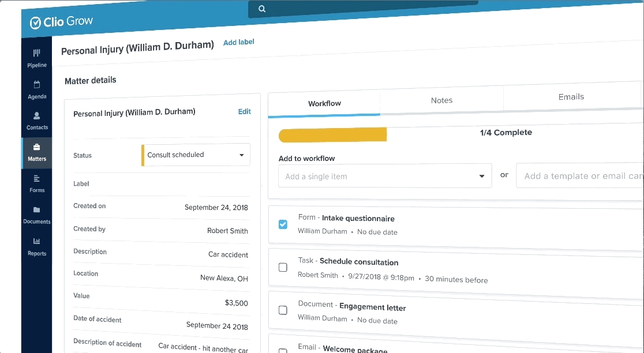Click the Clio Grow logo

coord(61,22)
